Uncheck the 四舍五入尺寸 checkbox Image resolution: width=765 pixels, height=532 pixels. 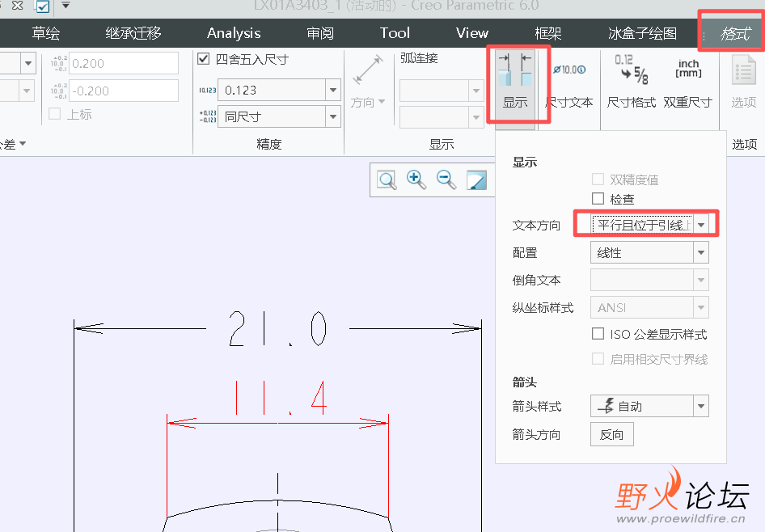coord(201,59)
